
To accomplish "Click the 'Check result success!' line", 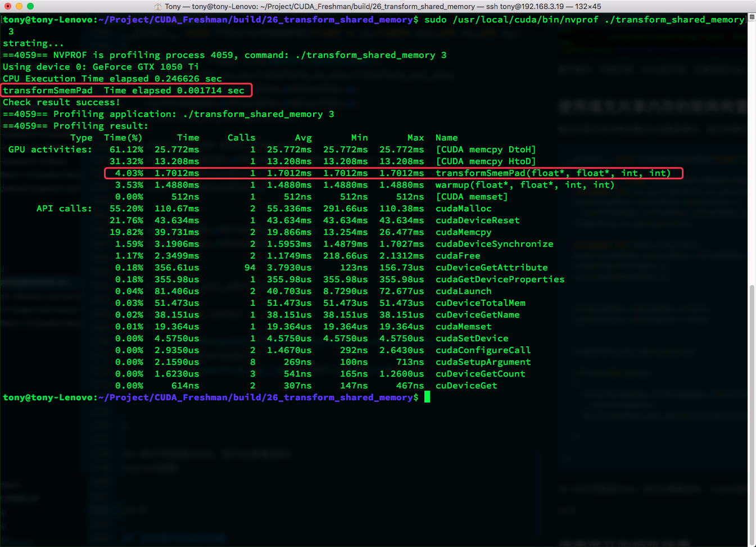I will click(x=61, y=102).
